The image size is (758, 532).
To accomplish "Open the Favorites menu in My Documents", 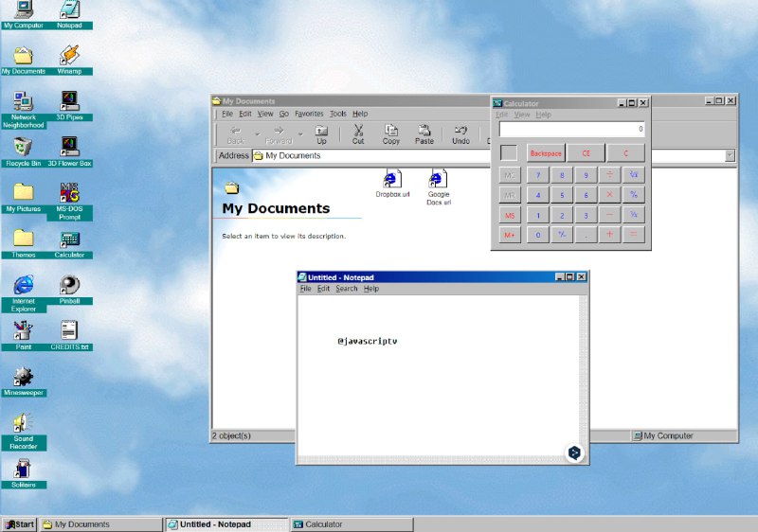I will [309, 114].
